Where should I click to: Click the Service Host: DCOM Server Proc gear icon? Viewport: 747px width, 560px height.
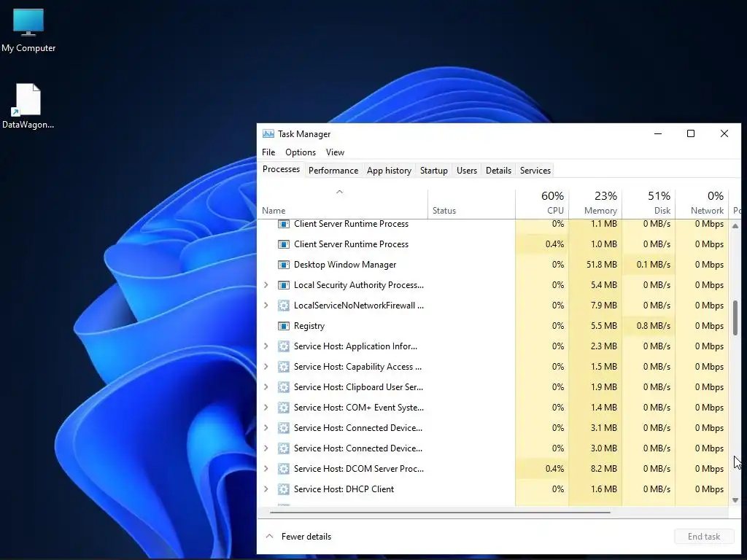pos(284,469)
